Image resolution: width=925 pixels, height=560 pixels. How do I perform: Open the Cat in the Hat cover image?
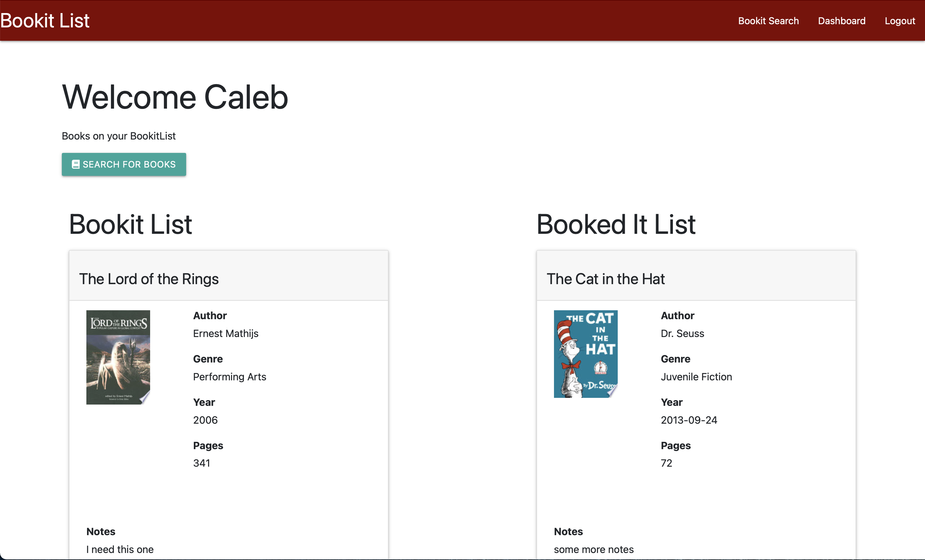(585, 354)
